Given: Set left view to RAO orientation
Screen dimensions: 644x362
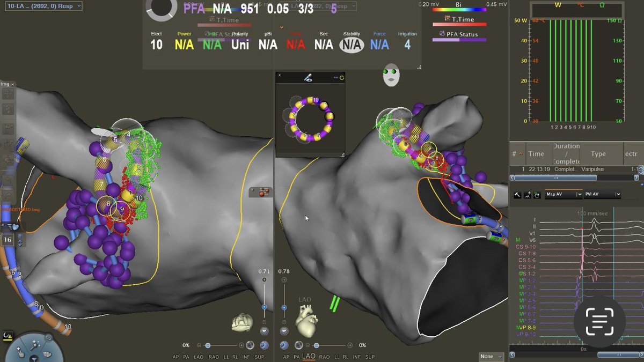Looking at the screenshot, I should (214, 357).
